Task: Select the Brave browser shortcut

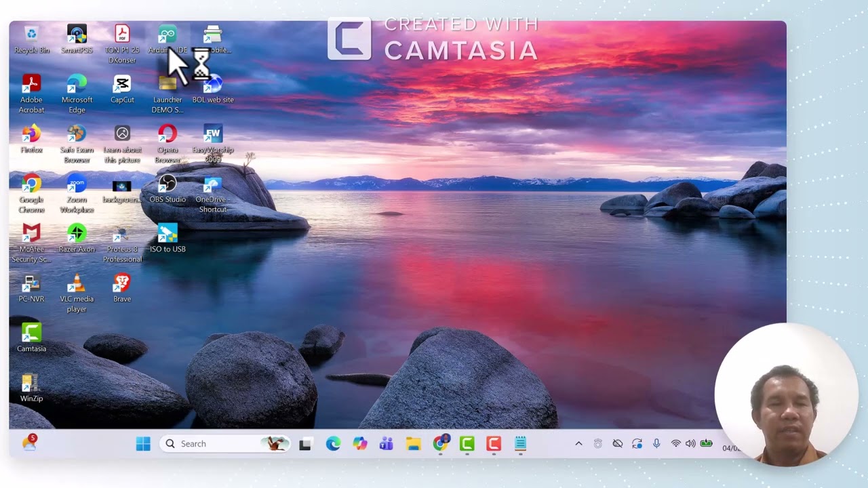Action: tap(122, 289)
